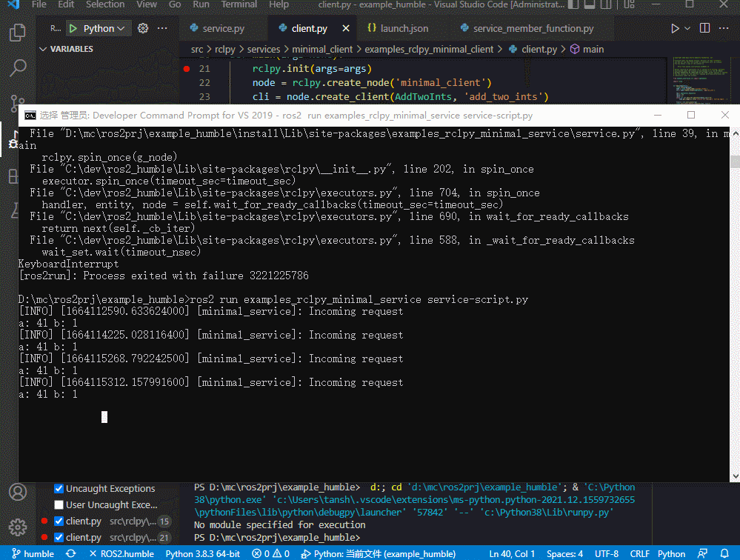Open the Search view in activity bar
The height and width of the screenshot is (560, 740).
pyautogui.click(x=18, y=68)
